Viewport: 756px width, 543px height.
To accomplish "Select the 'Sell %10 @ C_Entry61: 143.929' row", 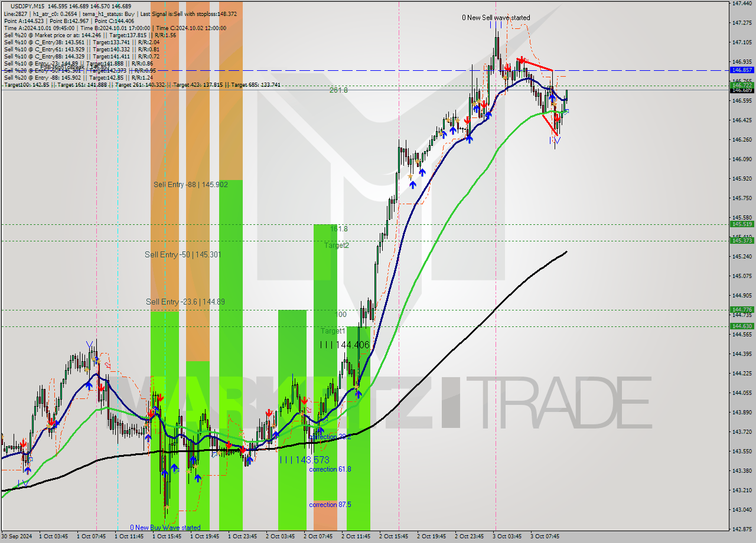I will [x=82, y=50].
